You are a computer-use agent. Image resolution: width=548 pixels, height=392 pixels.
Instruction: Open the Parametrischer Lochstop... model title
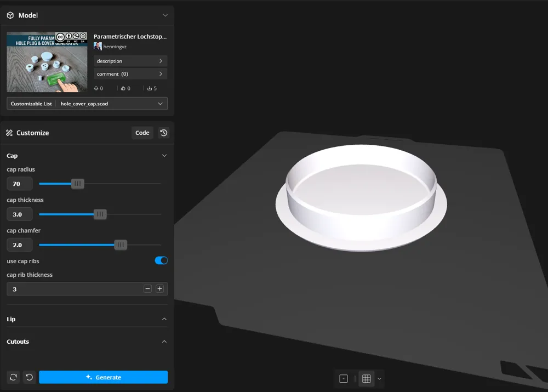click(x=130, y=36)
